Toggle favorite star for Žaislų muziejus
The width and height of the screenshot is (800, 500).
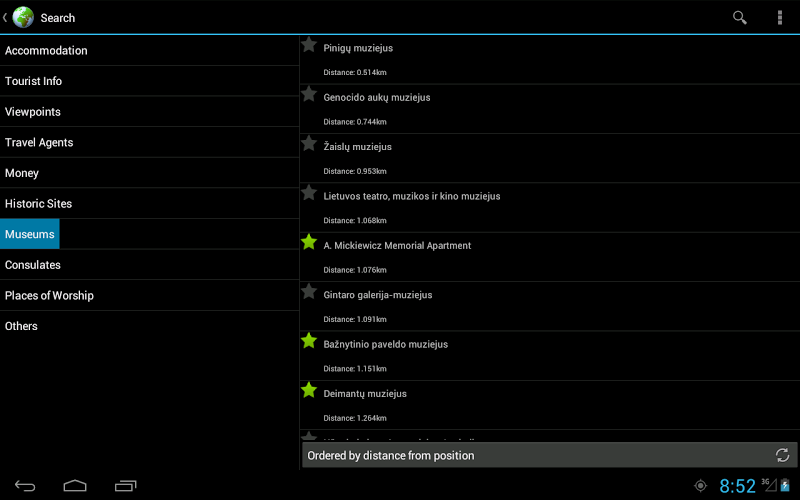pyautogui.click(x=309, y=143)
